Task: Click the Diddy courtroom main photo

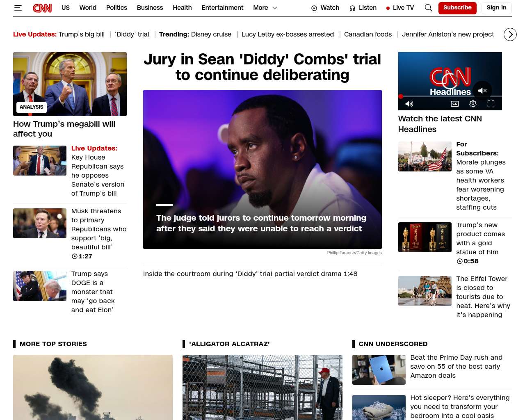Action: point(262,169)
